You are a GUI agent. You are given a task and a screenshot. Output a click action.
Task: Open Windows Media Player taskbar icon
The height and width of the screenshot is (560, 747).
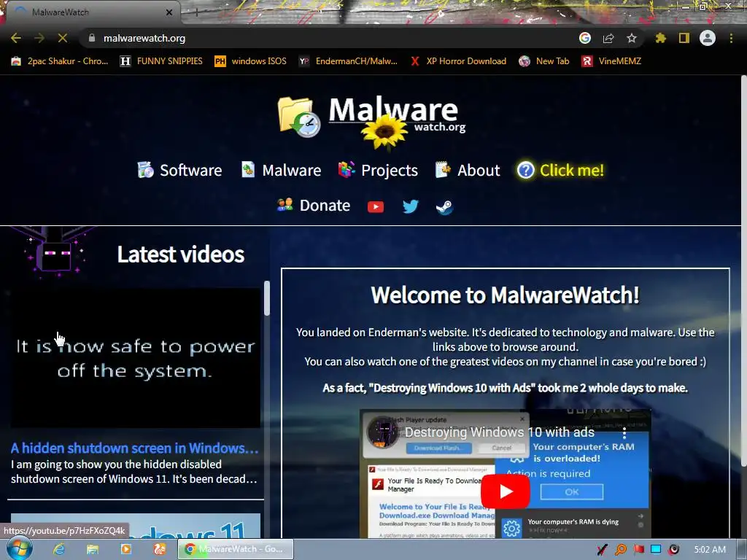pos(125,549)
